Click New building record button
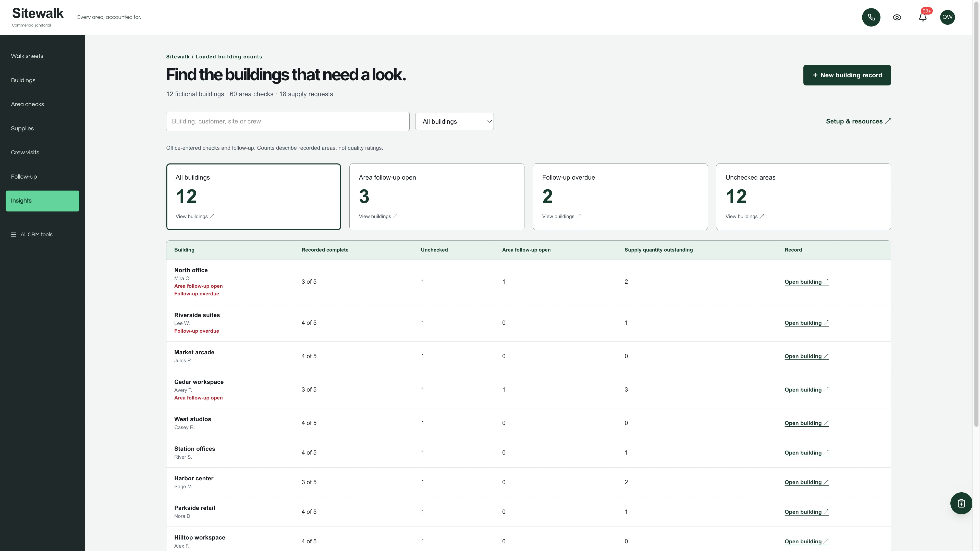 [x=847, y=75]
